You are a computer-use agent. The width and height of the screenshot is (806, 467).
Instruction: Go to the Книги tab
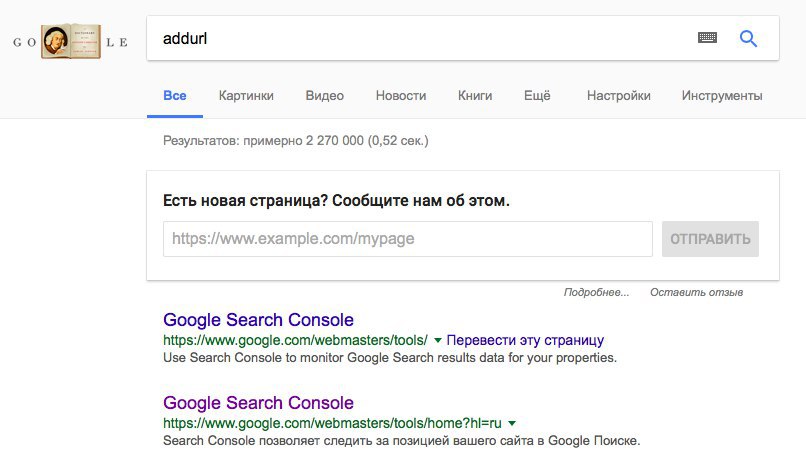pyautogui.click(x=474, y=96)
